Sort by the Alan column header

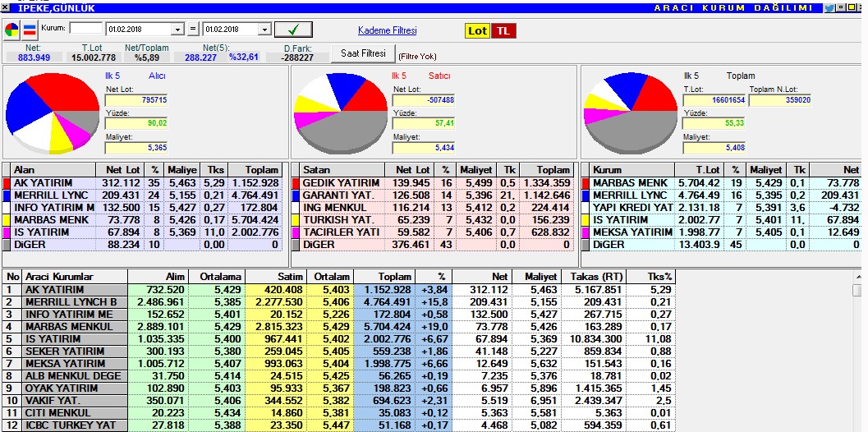[53, 170]
